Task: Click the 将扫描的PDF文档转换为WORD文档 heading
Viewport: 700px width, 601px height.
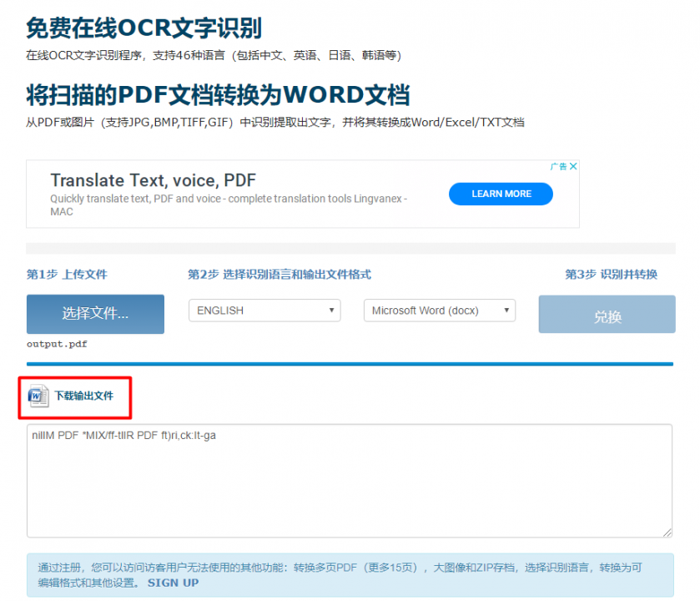Action: (218, 94)
